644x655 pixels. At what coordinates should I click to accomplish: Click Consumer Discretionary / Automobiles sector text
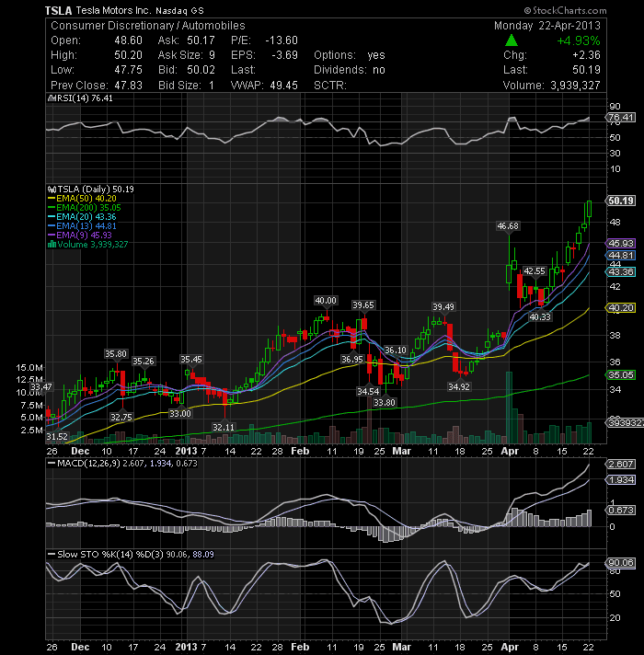pos(148,26)
